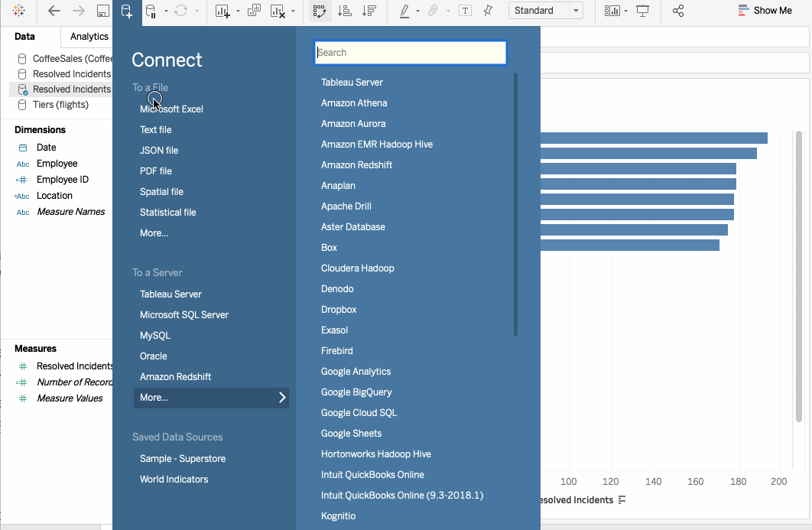Image resolution: width=812 pixels, height=530 pixels.
Task: Click show/hide cards icon
Action: pos(612,11)
